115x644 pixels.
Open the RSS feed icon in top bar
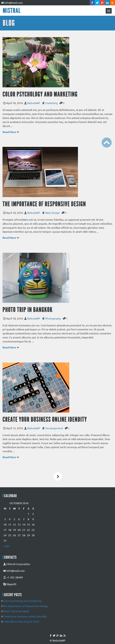[112, 3]
